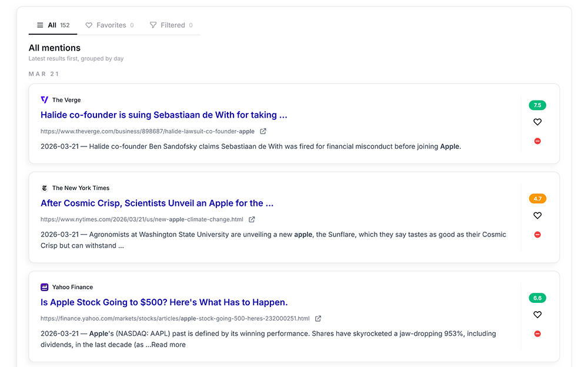Click the 7.5 score badge
This screenshot has height=367, width=588.
pyautogui.click(x=537, y=105)
